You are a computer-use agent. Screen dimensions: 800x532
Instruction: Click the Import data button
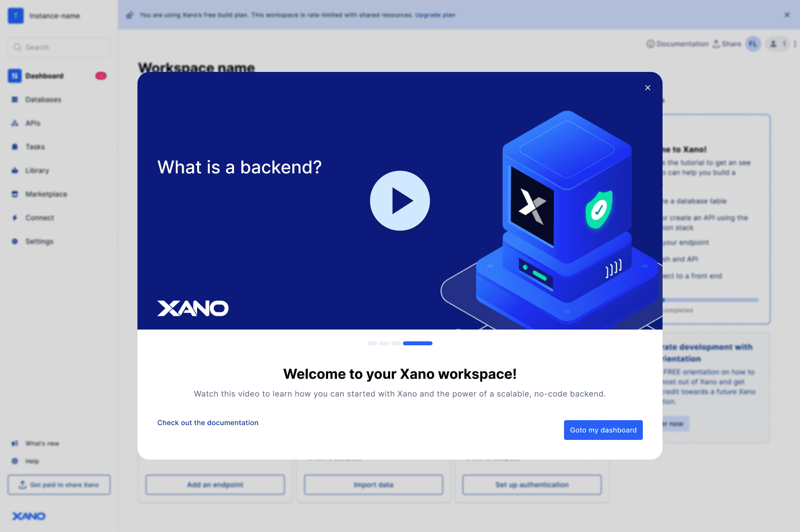click(x=373, y=485)
